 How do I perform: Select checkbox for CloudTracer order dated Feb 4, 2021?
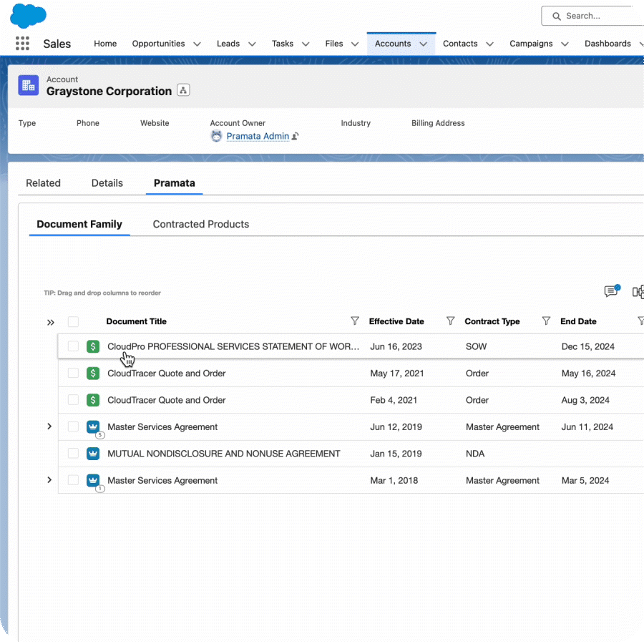(x=73, y=399)
